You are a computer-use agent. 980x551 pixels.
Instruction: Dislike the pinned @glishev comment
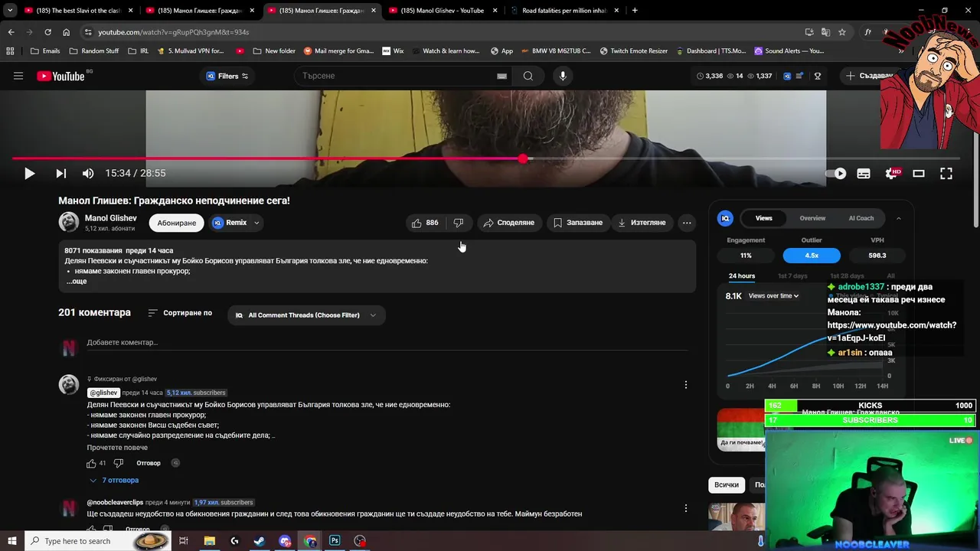(119, 463)
